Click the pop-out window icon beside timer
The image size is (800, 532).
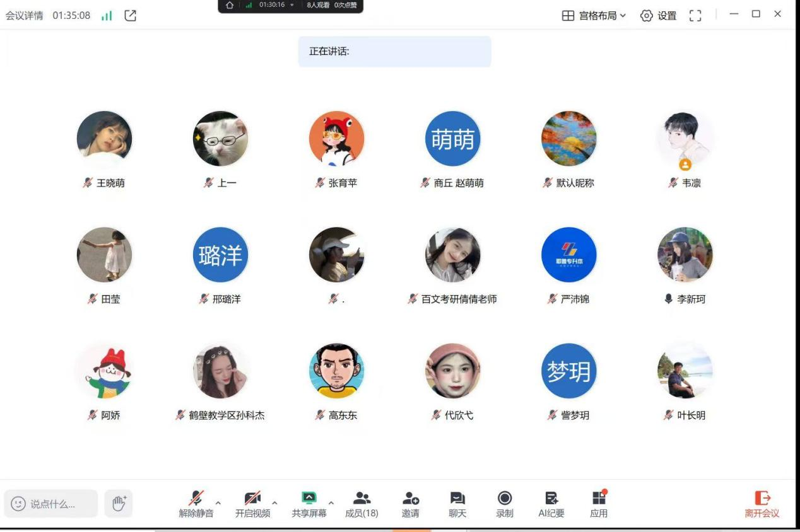pyautogui.click(x=131, y=16)
